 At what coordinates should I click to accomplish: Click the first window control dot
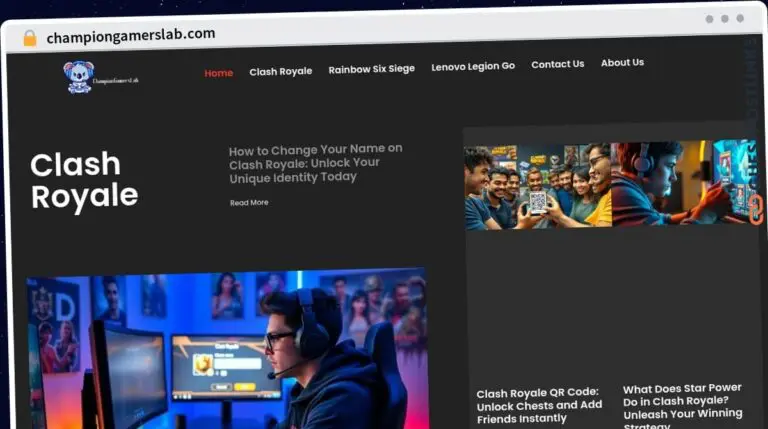709,19
